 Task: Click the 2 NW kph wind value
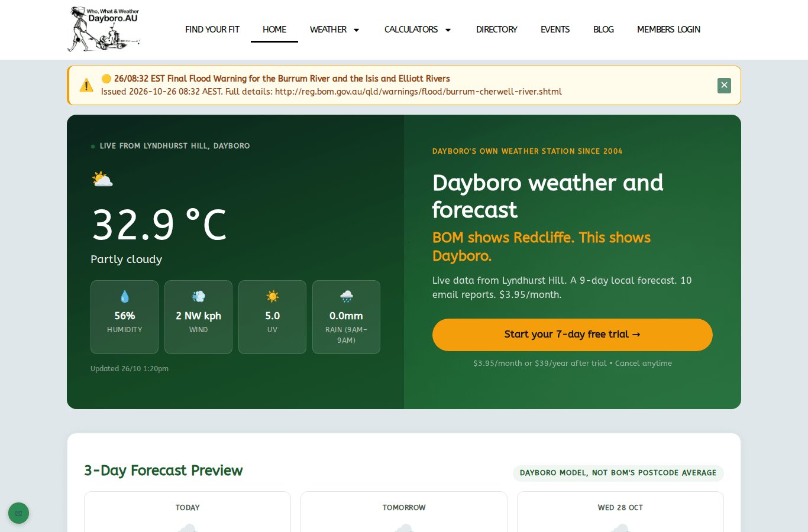click(x=199, y=316)
